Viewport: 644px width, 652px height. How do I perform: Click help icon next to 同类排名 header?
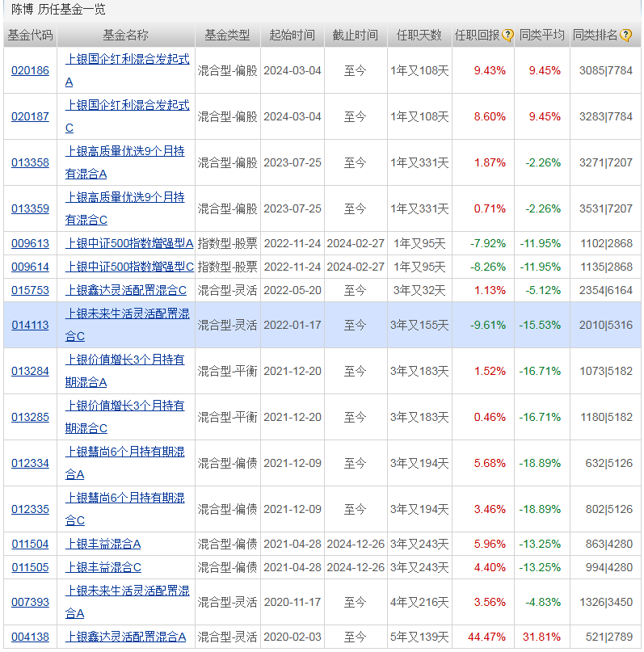click(x=625, y=36)
